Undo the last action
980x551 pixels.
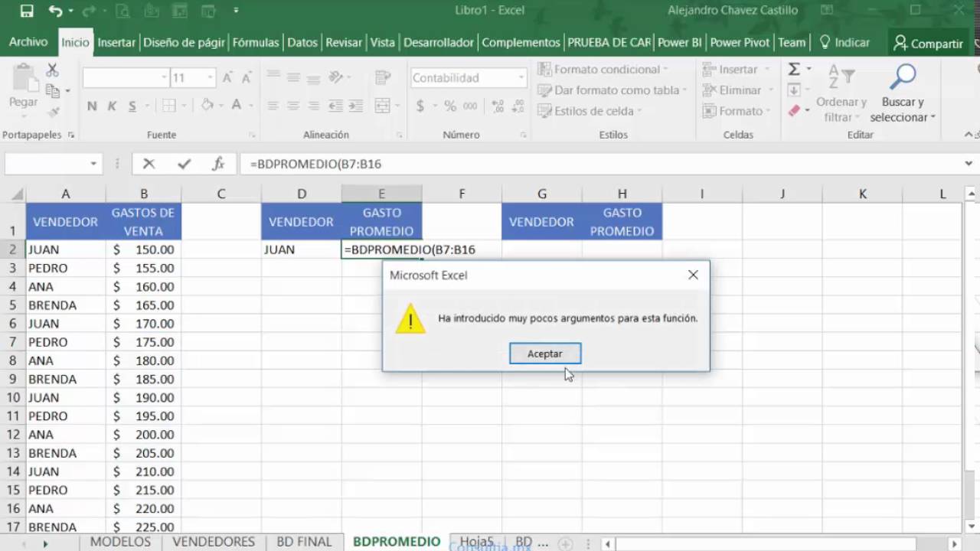click(x=55, y=11)
